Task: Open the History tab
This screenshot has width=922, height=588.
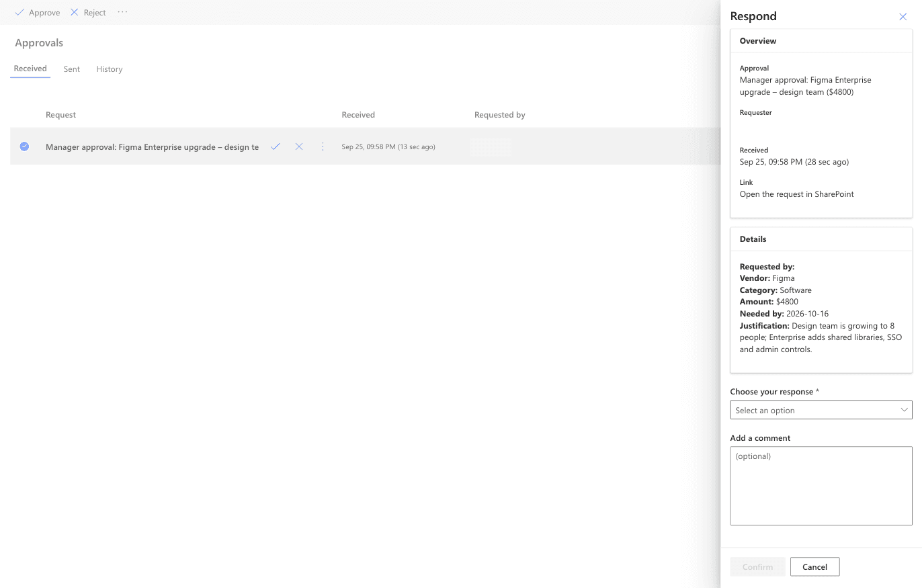Action: 110,69
